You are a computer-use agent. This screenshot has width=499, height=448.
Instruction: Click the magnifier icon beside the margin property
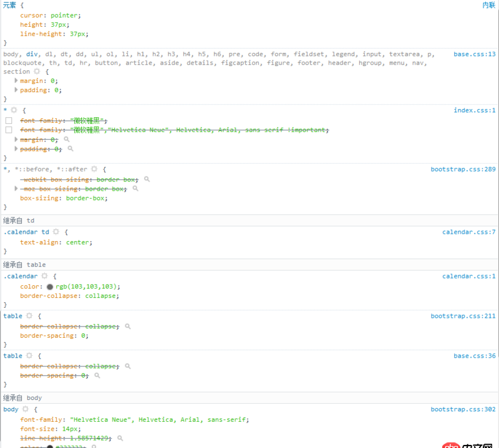[67, 140]
